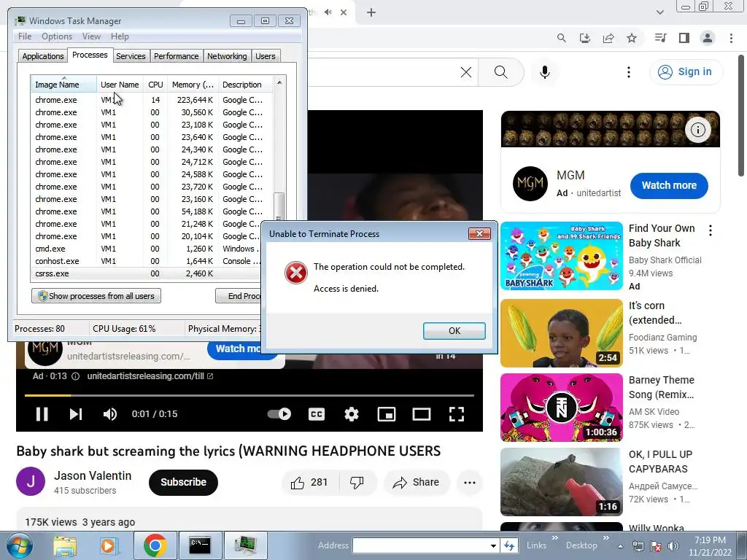This screenshot has width=747, height=560.
Task: Enter fullscreen video mode
Action: (457, 414)
